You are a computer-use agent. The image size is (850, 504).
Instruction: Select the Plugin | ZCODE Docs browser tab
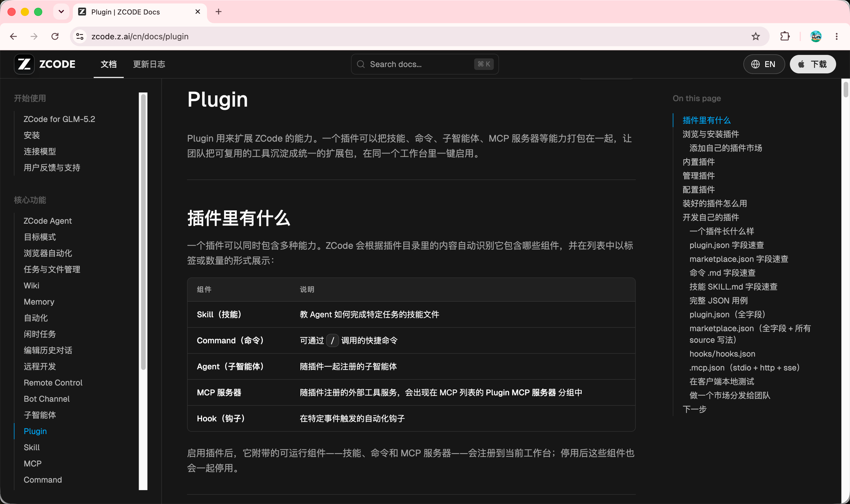coord(140,12)
